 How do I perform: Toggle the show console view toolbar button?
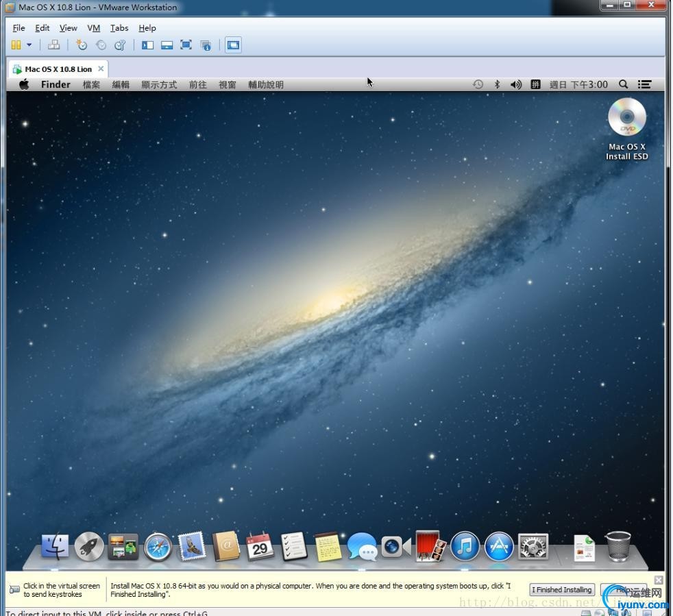(x=233, y=45)
